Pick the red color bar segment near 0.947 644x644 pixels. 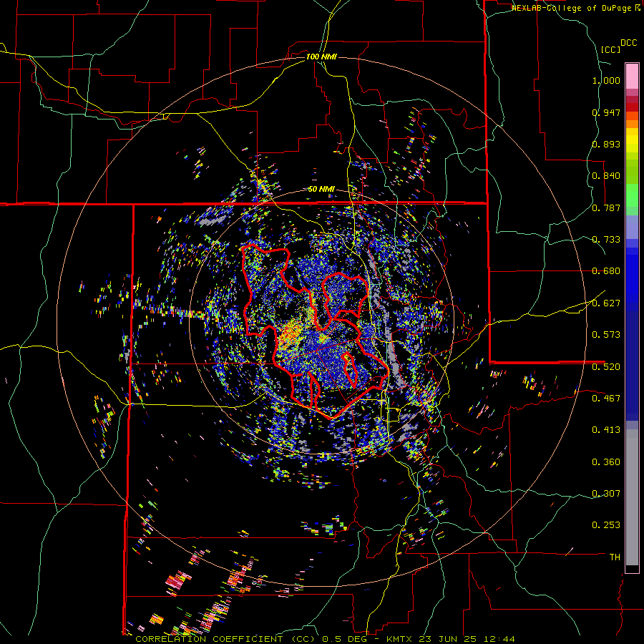pyautogui.click(x=632, y=107)
